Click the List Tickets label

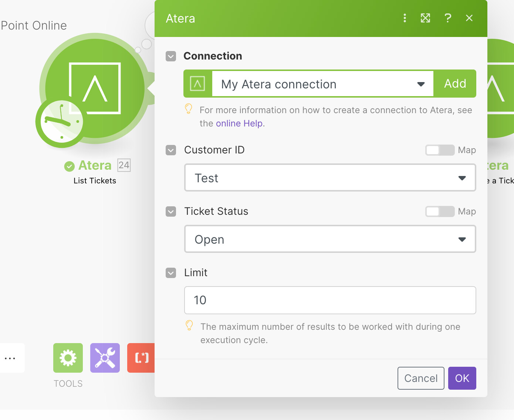(x=95, y=181)
